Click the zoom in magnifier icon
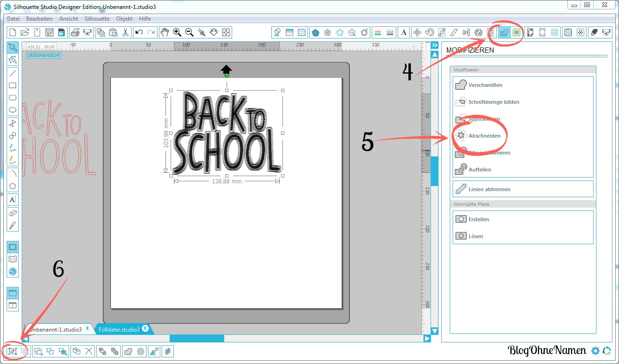The height and width of the screenshot is (364, 619). tap(177, 32)
